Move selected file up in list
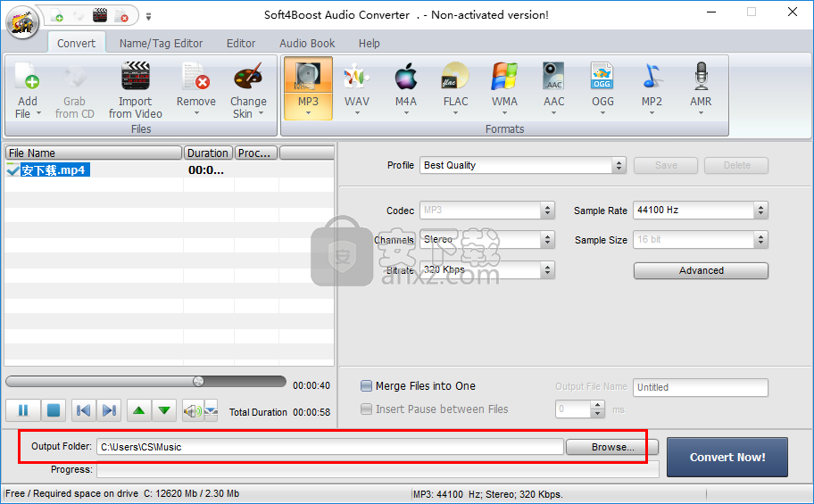The height and width of the screenshot is (504, 814). [138, 410]
